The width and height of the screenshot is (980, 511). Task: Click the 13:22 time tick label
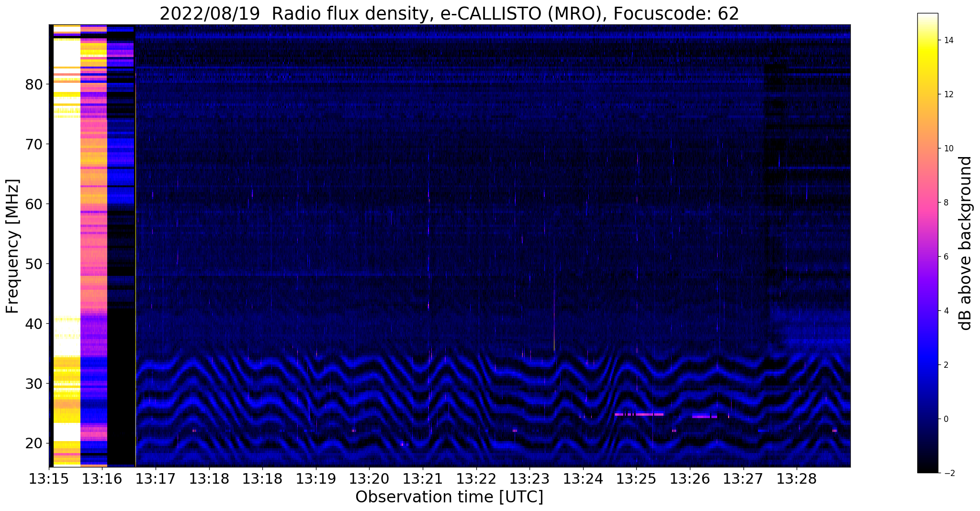coord(476,479)
